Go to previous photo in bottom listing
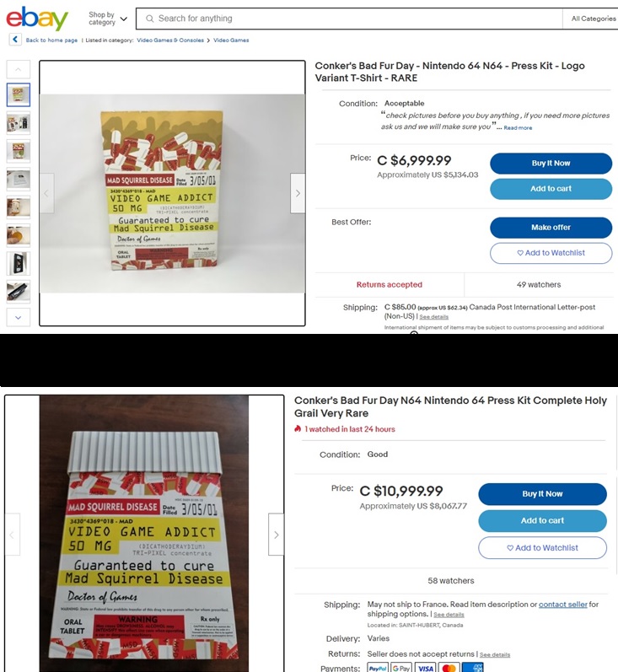 (13, 535)
